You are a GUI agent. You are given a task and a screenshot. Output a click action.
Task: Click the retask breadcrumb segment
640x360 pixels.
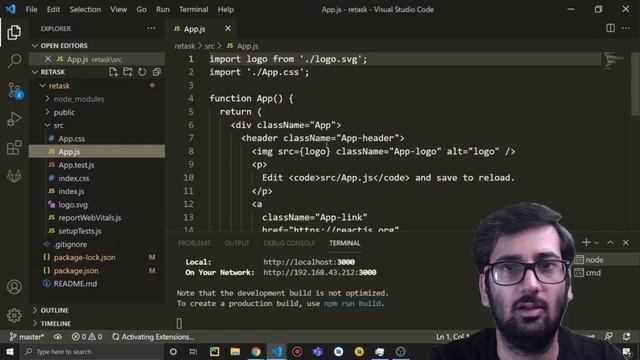click(184, 46)
